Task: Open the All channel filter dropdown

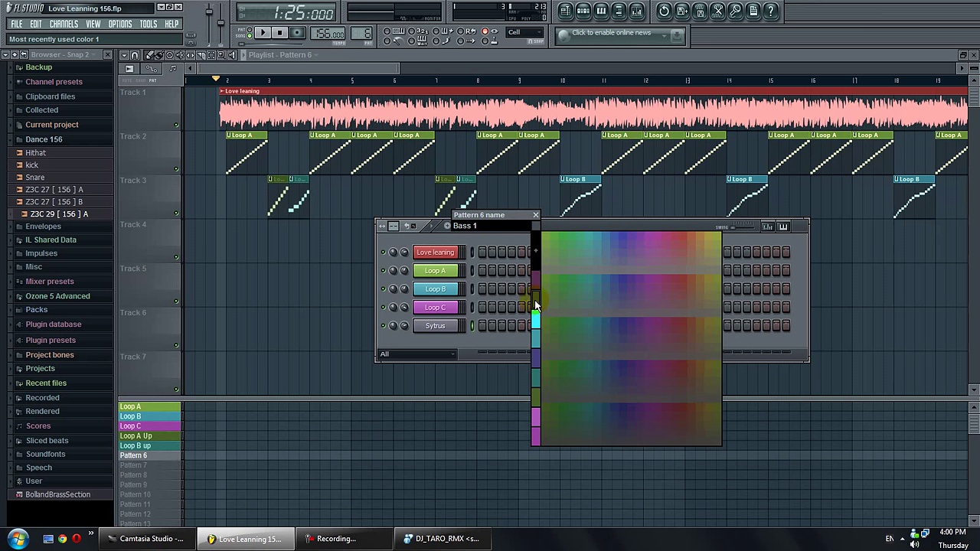Action: pos(418,354)
